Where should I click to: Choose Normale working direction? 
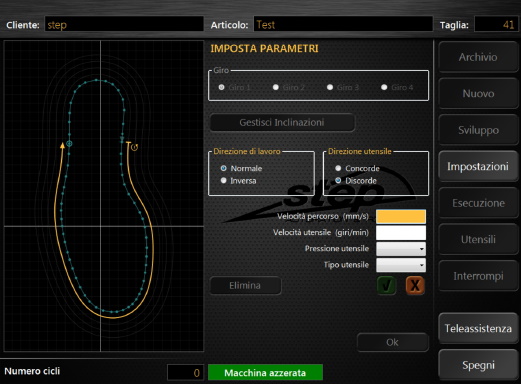224,168
